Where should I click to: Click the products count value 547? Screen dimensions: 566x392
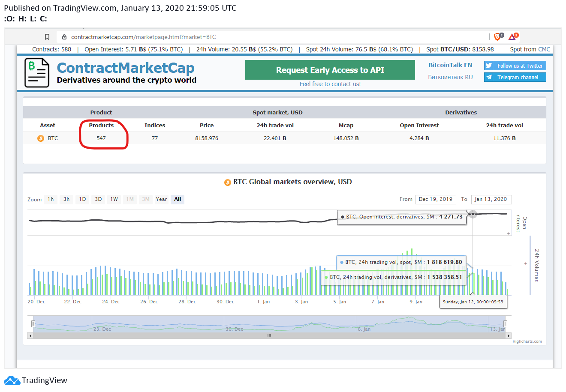101,138
